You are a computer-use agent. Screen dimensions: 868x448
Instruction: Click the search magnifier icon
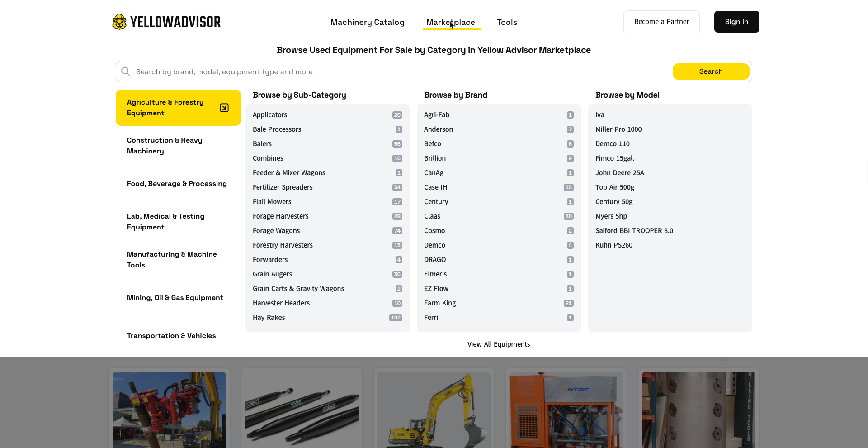(126, 71)
